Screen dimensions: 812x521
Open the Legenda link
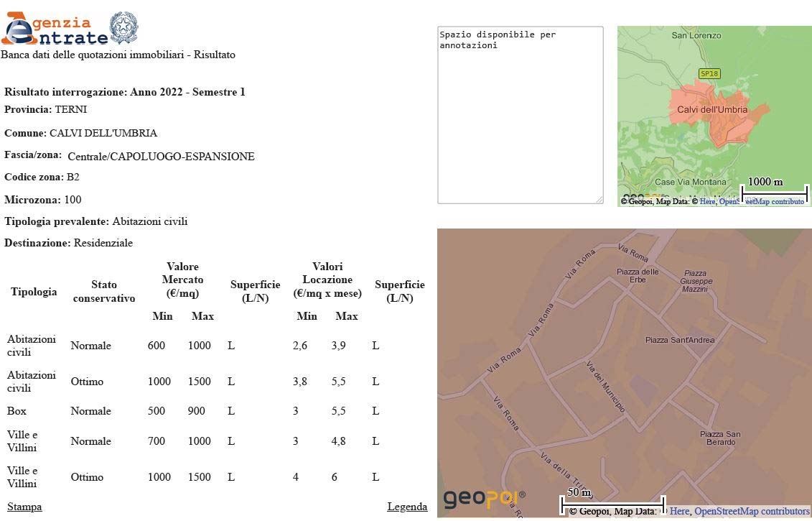(407, 507)
